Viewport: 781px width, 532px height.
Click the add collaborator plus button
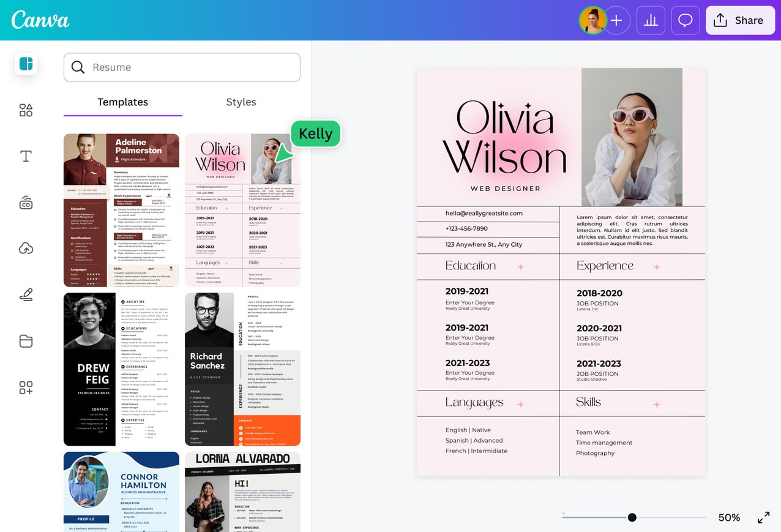[616, 21]
